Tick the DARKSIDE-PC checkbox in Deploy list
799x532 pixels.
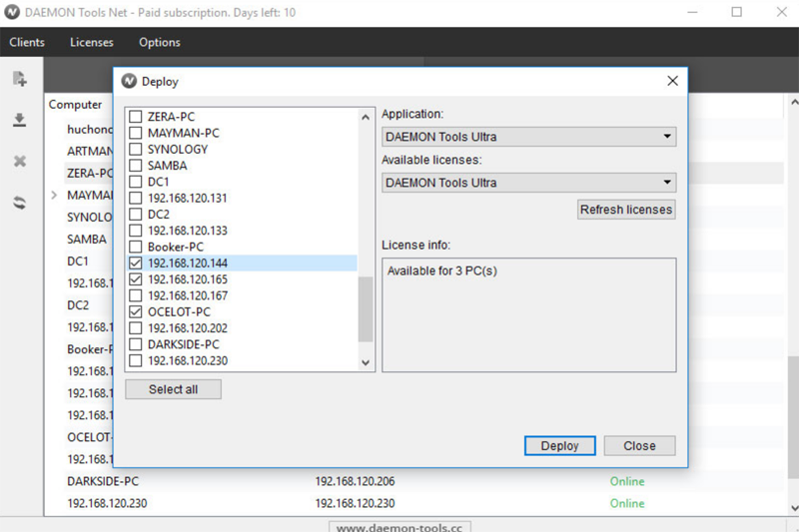pyautogui.click(x=136, y=344)
